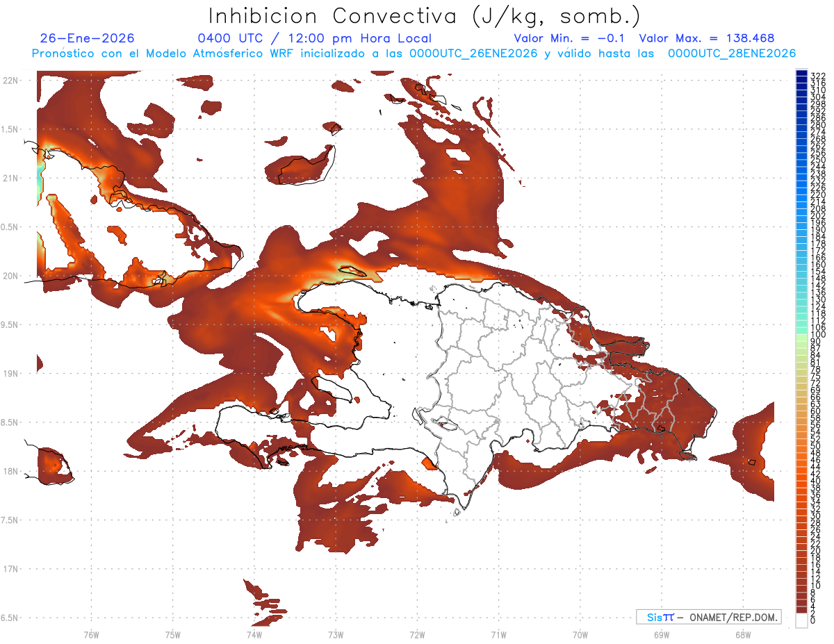This screenshot has width=834, height=644.
Task: Click the longitude label '72W'
Action: [x=417, y=634]
